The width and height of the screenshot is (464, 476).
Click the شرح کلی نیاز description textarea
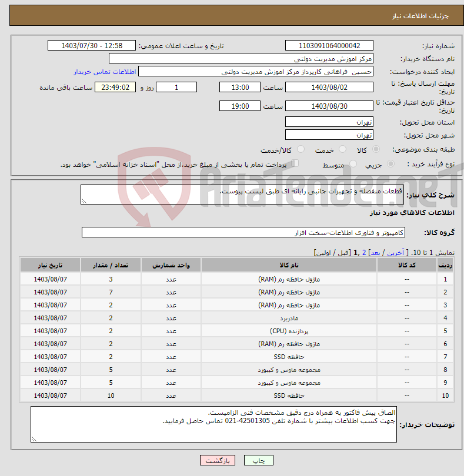(x=242, y=195)
